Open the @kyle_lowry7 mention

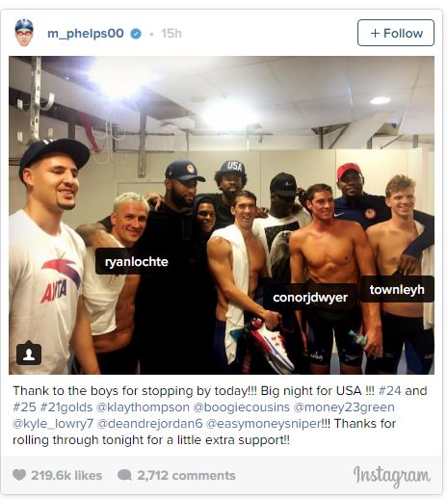(53, 424)
